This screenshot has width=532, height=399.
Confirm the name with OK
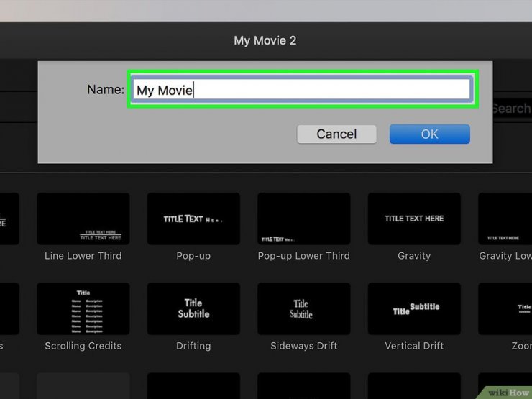coord(429,134)
